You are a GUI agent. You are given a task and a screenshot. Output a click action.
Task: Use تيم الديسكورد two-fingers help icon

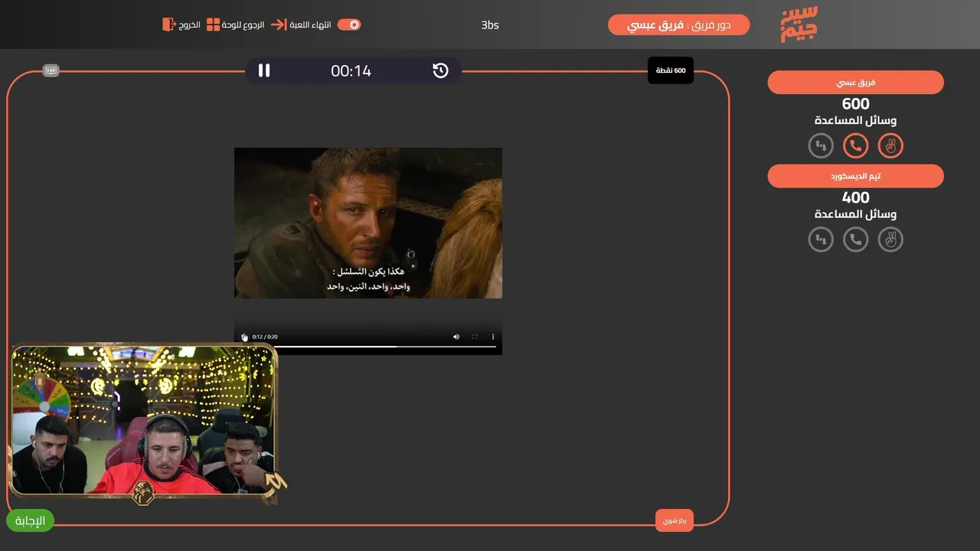(x=890, y=240)
